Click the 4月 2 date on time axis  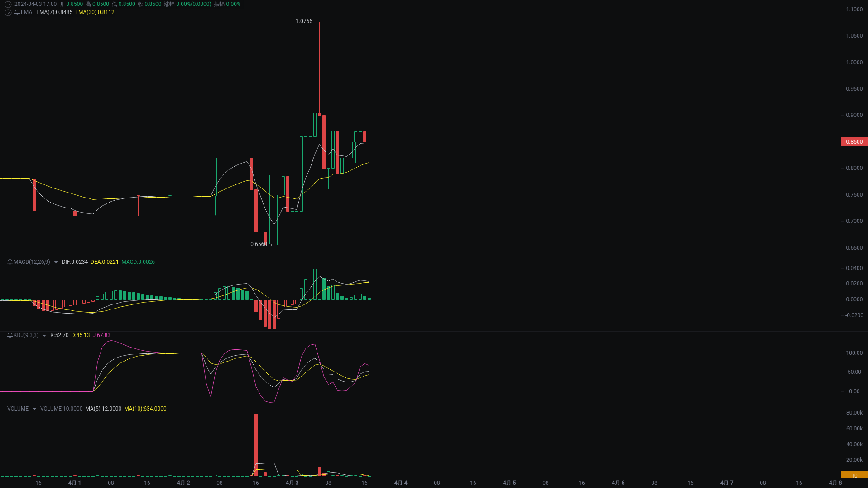click(183, 483)
